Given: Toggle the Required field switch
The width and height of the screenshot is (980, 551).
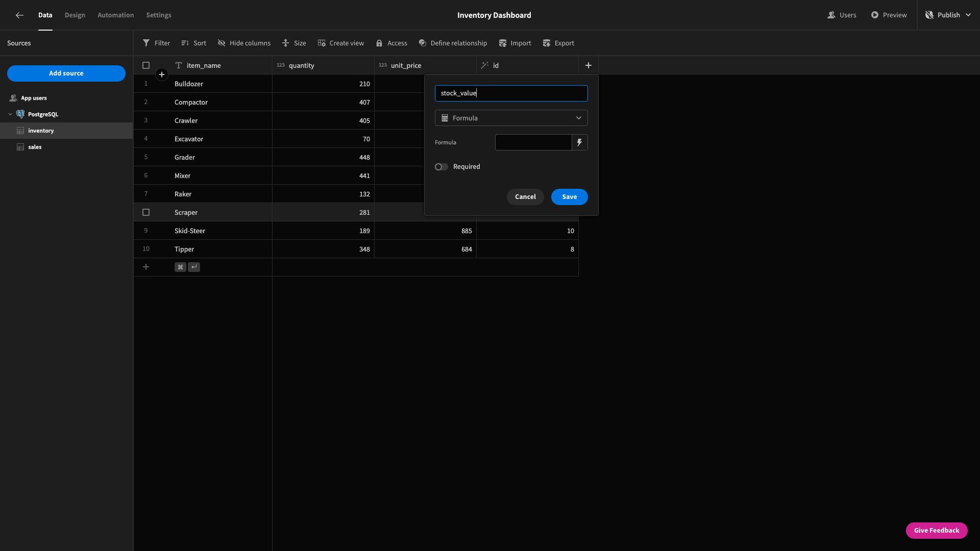Looking at the screenshot, I should [441, 167].
